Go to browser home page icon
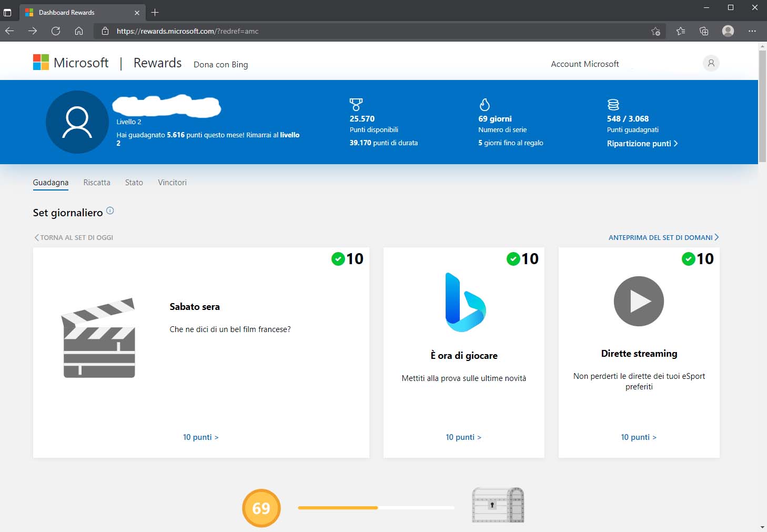 click(79, 31)
